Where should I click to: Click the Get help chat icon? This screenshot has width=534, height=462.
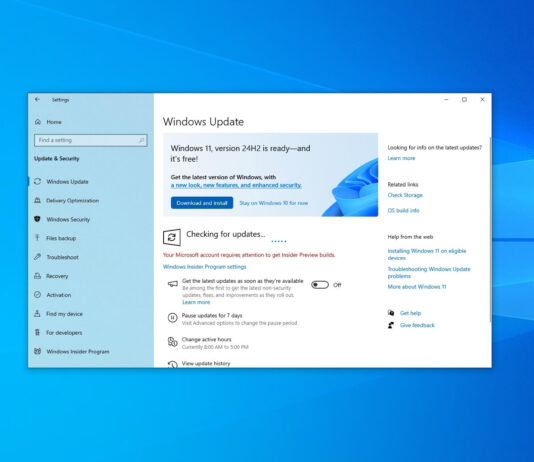(391, 313)
